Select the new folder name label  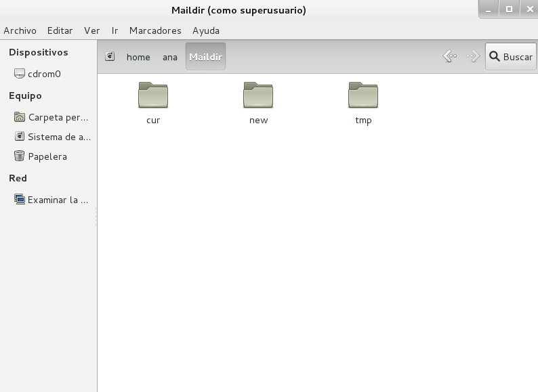(258, 121)
